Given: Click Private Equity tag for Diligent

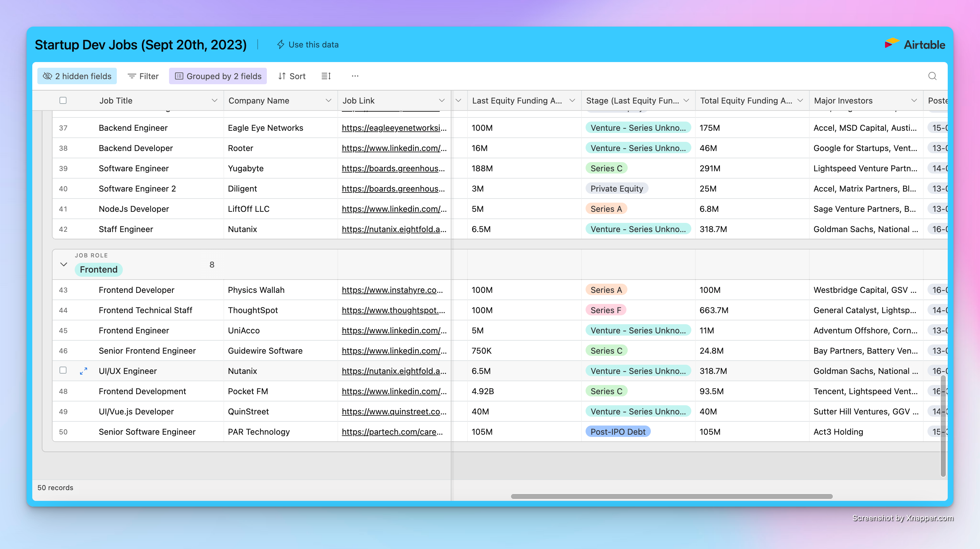Looking at the screenshot, I should click(617, 189).
